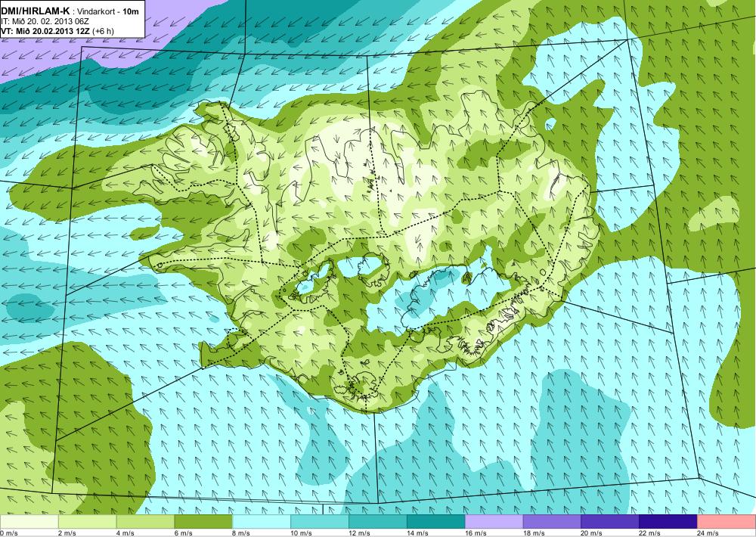
Task: Click the "0 m/s" legend label
Action: pyautogui.click(x=9, y=533)
